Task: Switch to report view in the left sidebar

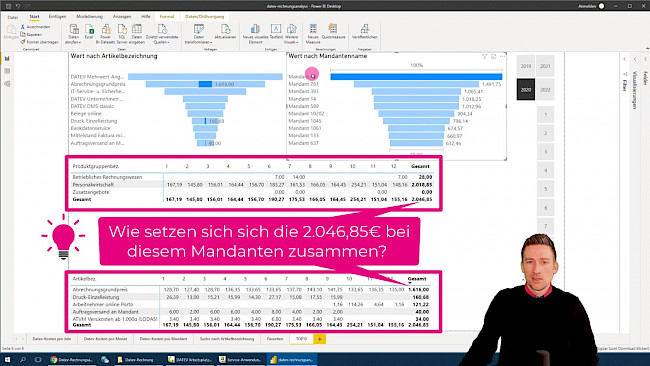Action: coord(7,59)
